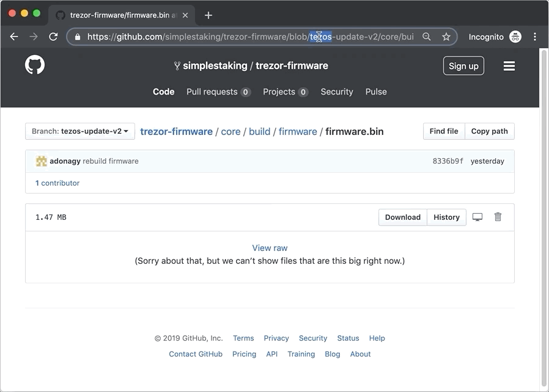
Task: Click the Sign up button
Action: tap(463, 66)
